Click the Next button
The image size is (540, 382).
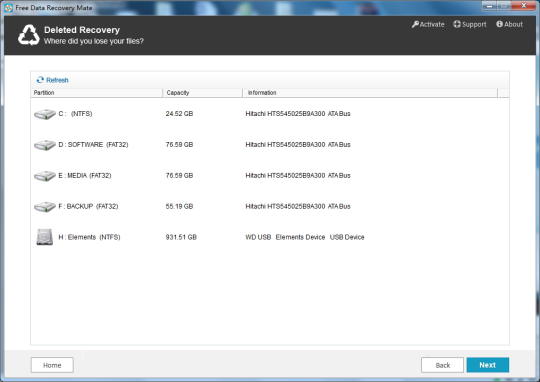pos(488,365)
